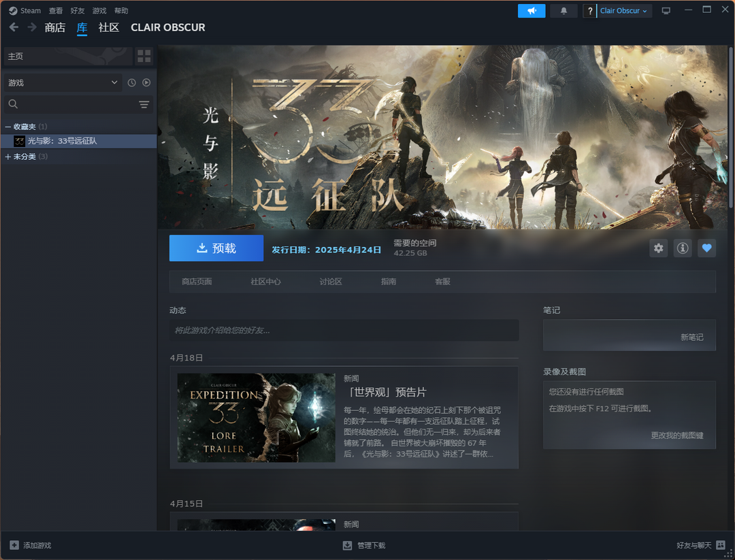The image size is (735, 560).
Task: Open the Lore Trailer news thumbnail
Action: tap(257, 418)
